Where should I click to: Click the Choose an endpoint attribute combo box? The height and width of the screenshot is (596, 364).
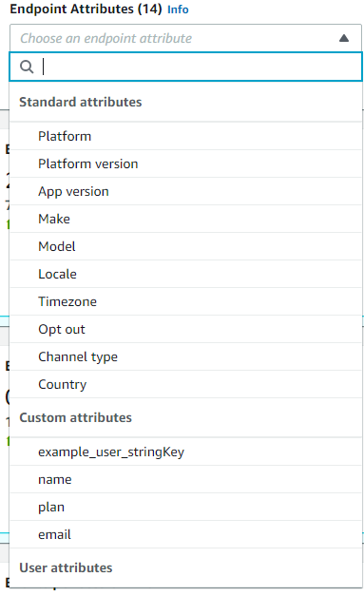coord(185,38)
